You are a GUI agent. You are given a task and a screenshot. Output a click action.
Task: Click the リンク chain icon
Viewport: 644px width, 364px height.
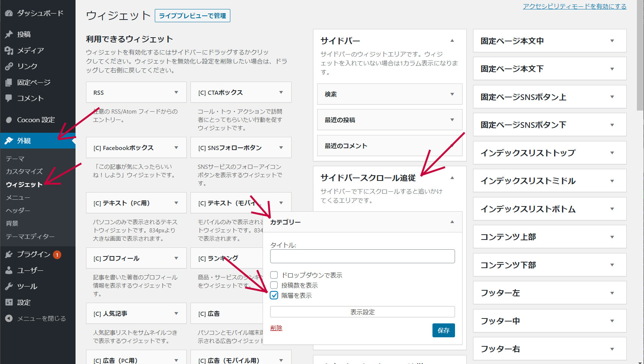(x=9, y=66)
